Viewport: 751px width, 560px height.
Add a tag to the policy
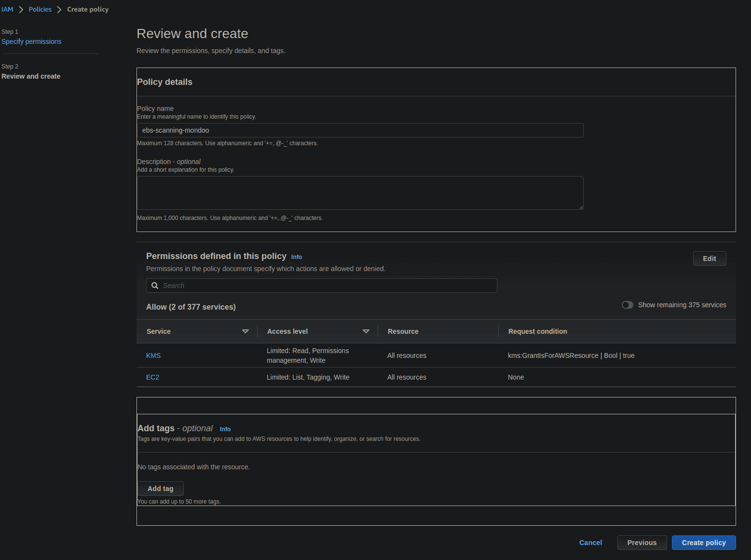click(x=160, y=489)
